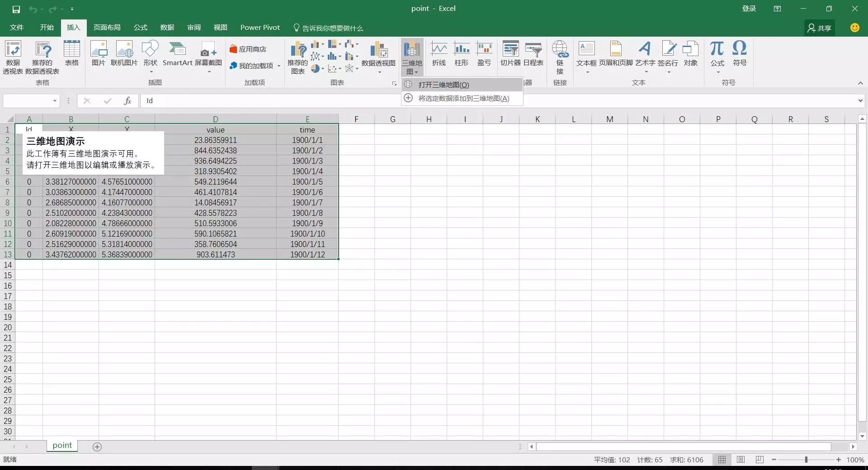
Task: Open Customize Quick Access Toolbar dropdown
Action: pos(72,9)
